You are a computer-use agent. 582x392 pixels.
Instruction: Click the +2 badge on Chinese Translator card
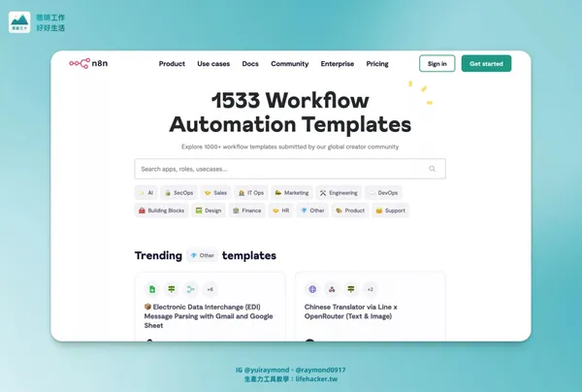click(371, 289)
